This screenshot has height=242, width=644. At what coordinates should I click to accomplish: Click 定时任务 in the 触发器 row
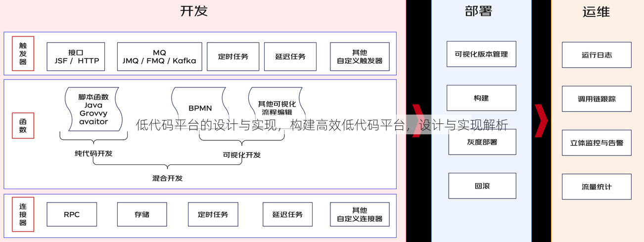pyautogui.click(x=233, y=57)
